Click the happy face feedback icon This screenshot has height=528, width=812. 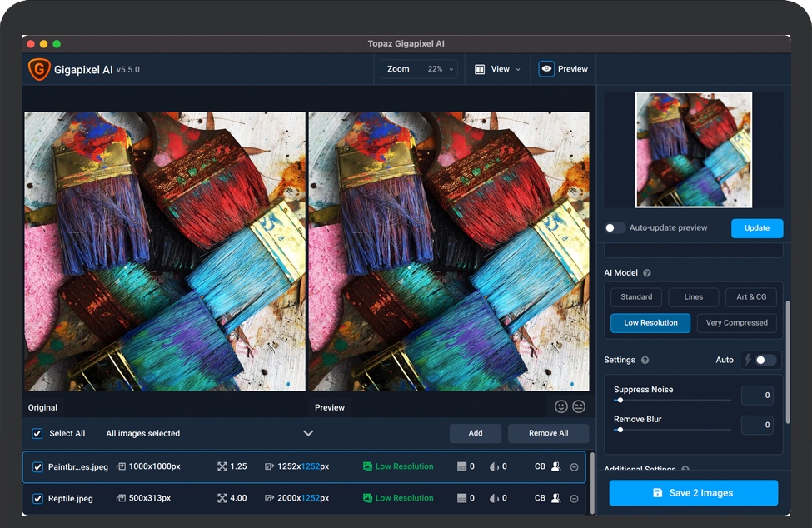(x=561, y=406)
